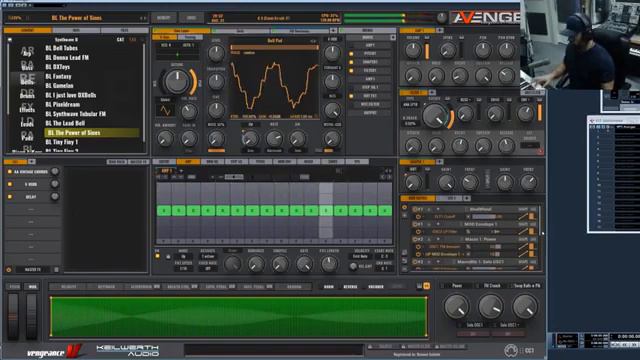The height and width of the screenshot is (360, 640).
Task: Open the Bell Pad oscillator type dropdown
Action: pos(275,41)
